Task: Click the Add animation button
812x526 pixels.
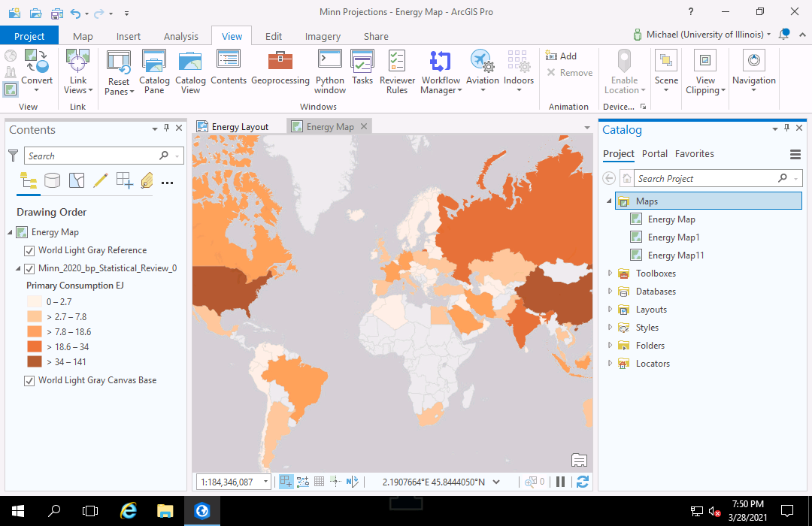Action: (x=562, y=56)
